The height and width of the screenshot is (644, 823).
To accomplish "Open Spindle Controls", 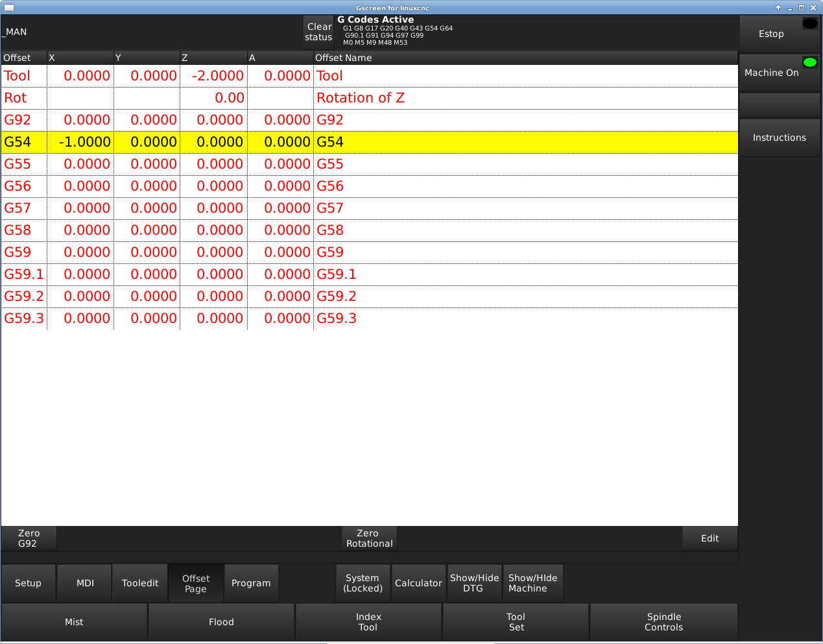I will [663, 622].
